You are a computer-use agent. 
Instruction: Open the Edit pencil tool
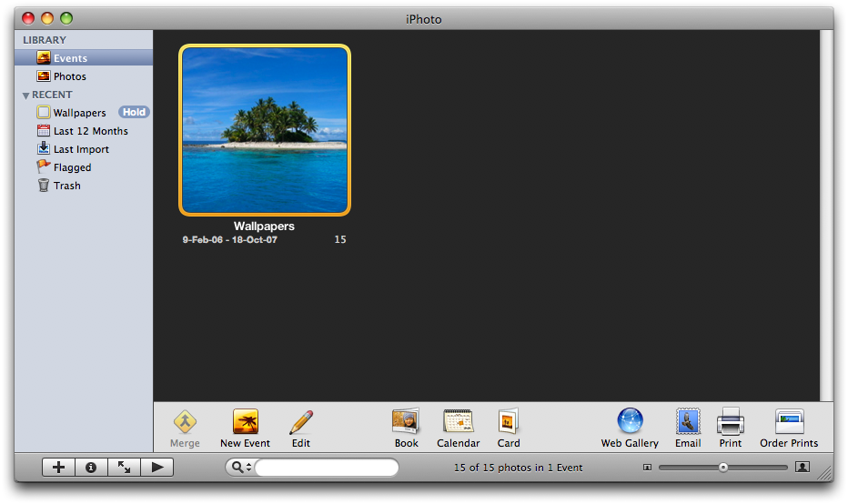(301, 422)
